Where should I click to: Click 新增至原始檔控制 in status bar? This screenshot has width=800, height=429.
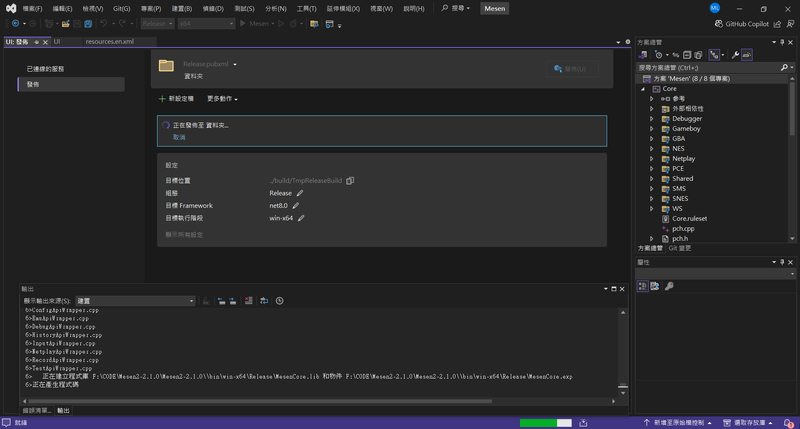tap(677, 423)
